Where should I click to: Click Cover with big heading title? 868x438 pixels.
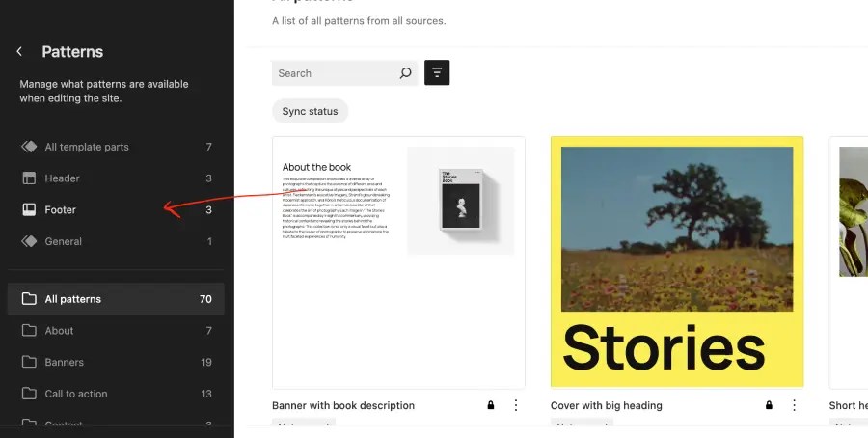pos(606,405)
